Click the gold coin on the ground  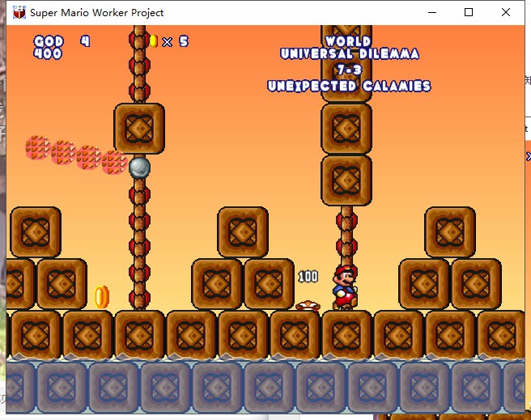coord(102,297)
